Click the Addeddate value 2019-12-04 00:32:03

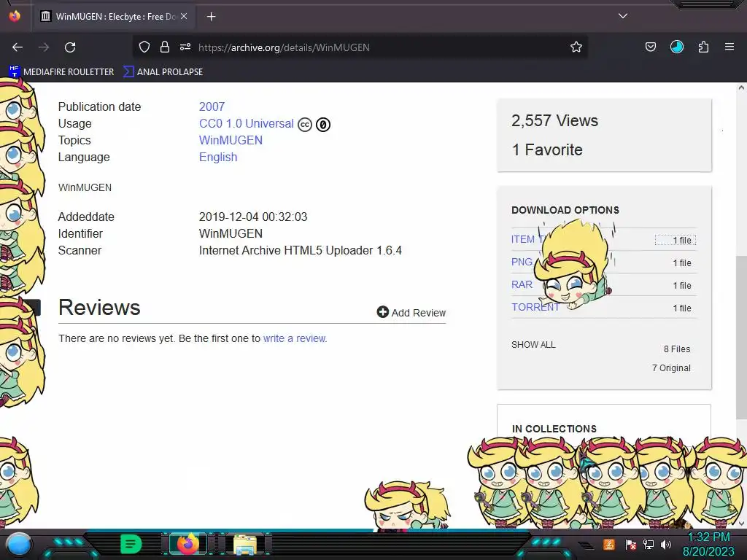(x=253, y=217)
